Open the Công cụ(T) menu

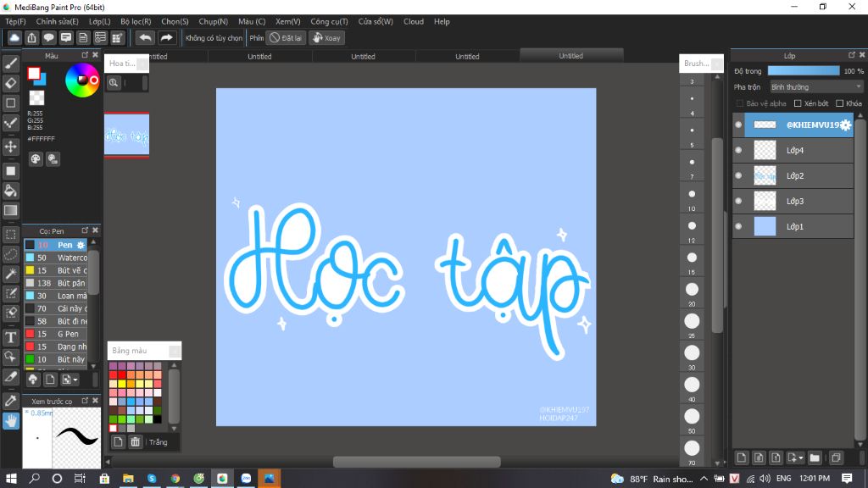coord(329,21)
